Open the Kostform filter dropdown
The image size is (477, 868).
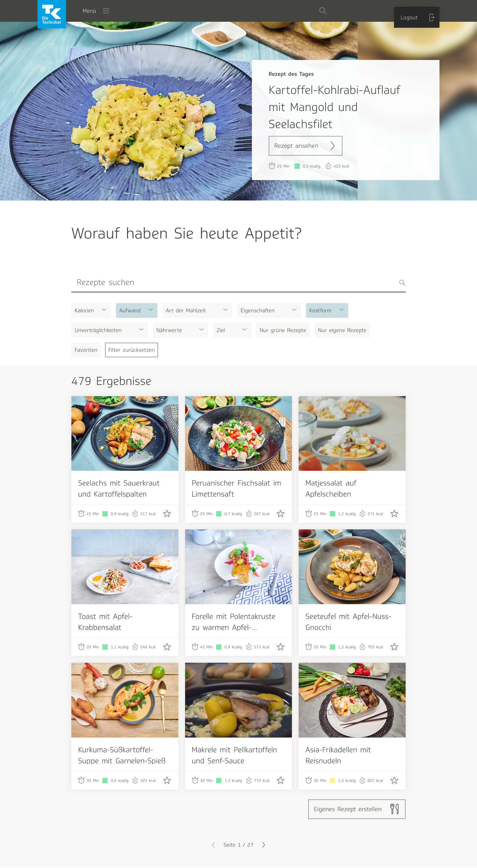click(327, 310)
